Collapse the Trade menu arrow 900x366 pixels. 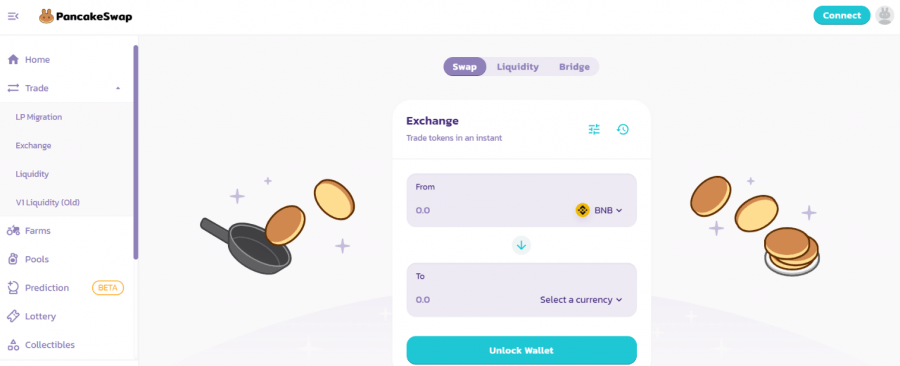coord(118,88)
